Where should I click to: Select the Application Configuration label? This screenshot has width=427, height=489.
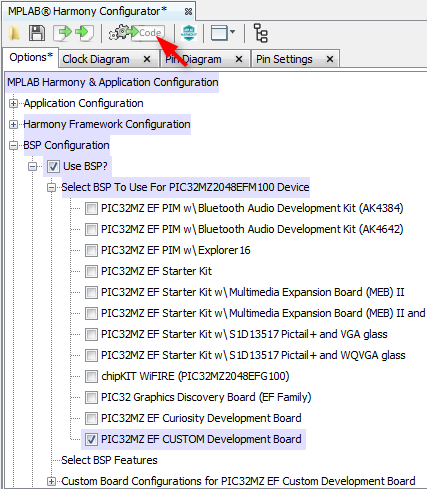point(83,103)
